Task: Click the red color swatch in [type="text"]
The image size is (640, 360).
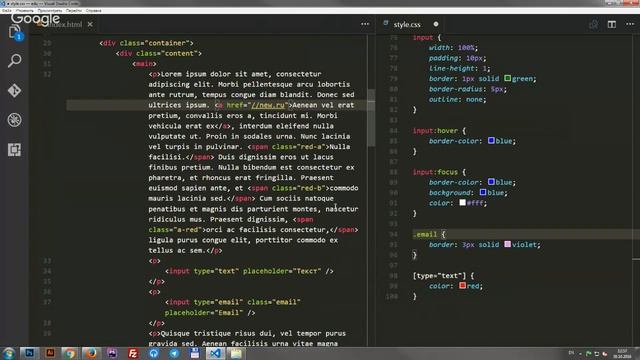Action: click(462, 286)
